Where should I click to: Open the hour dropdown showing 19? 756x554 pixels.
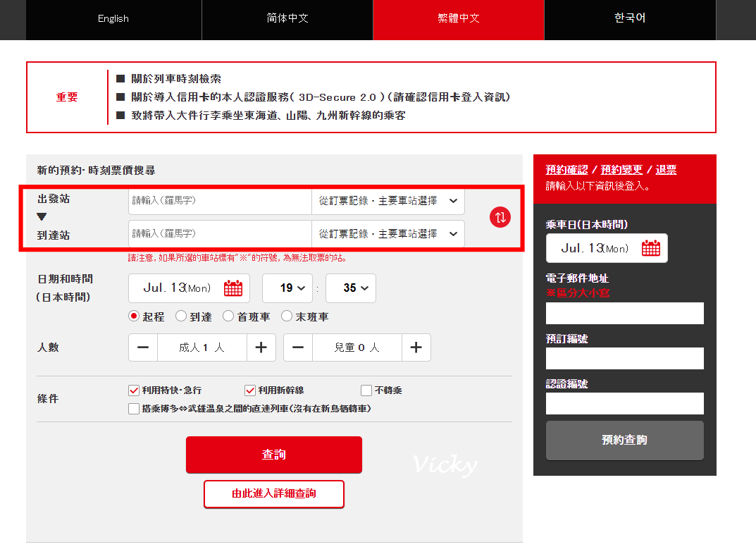[x=287, y=288]
